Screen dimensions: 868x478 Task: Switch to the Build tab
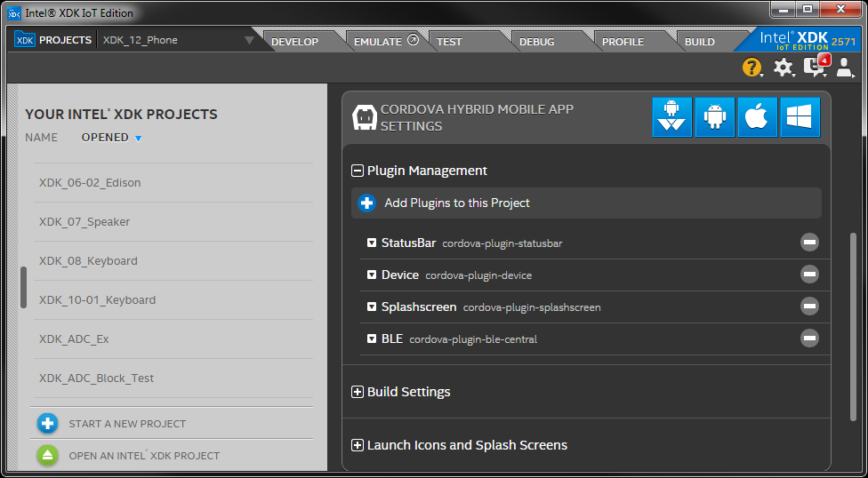[700, 42]
